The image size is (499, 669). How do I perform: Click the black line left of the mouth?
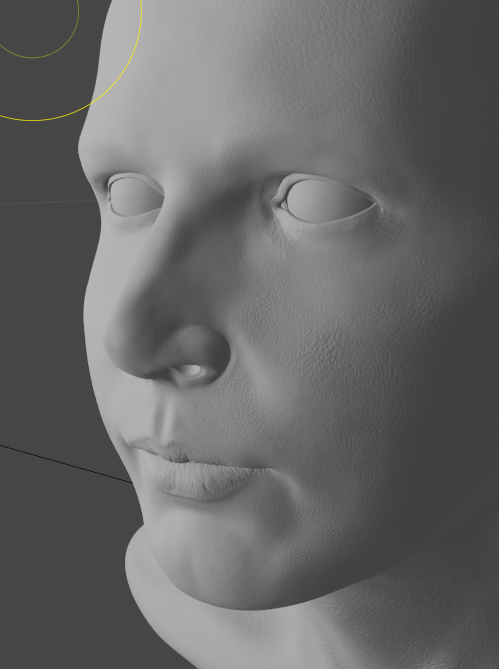[66, 464]
